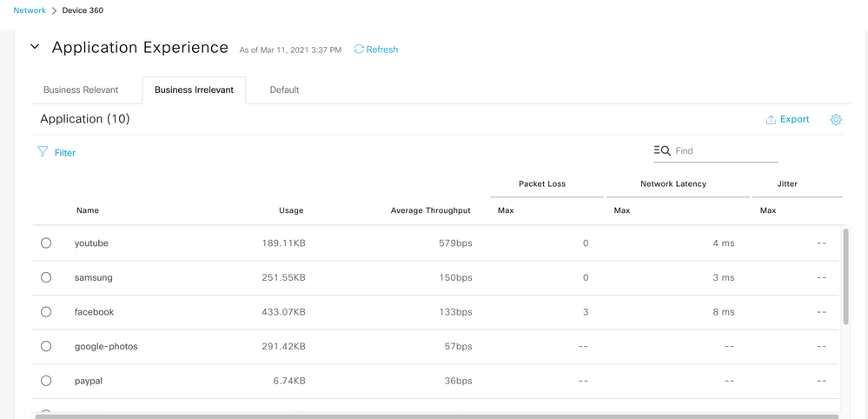Click the 150bps throughput value

tap(454, 278)
